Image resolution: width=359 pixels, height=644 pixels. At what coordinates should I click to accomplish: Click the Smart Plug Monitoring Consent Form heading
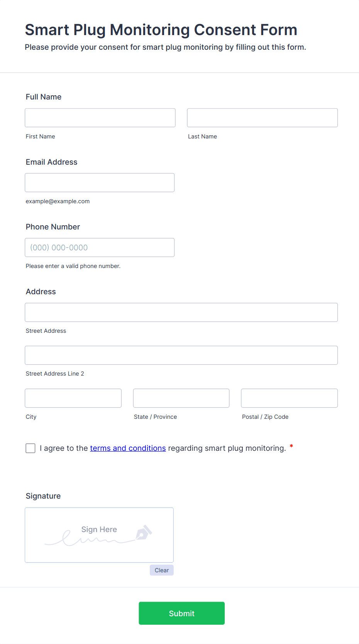pyautogui.click(x=161, y=30)
